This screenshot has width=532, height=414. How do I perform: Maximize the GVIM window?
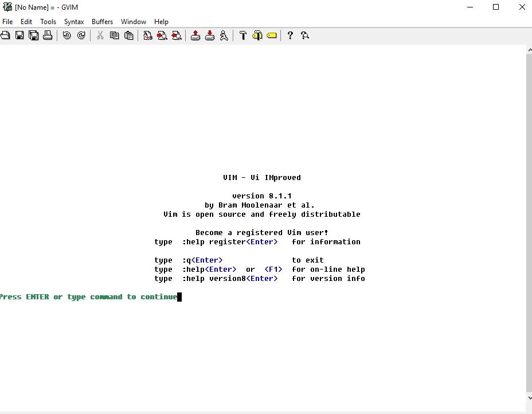click(496, 7)
